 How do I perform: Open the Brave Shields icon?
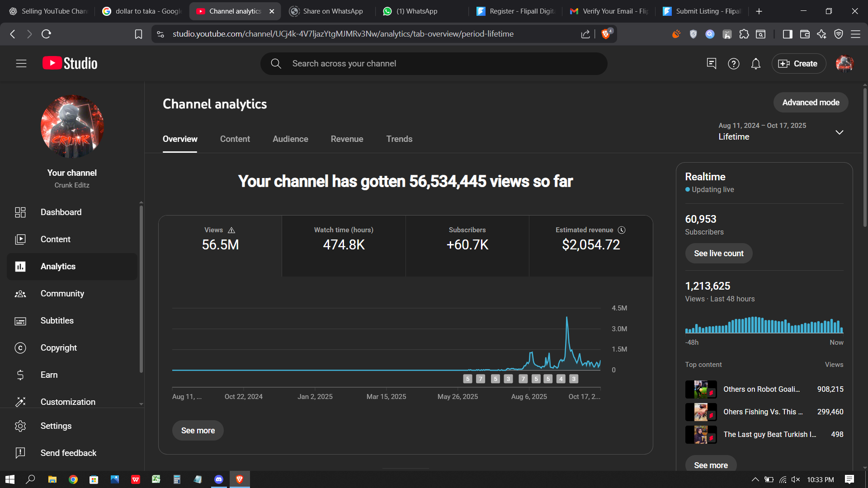point(606,34)
